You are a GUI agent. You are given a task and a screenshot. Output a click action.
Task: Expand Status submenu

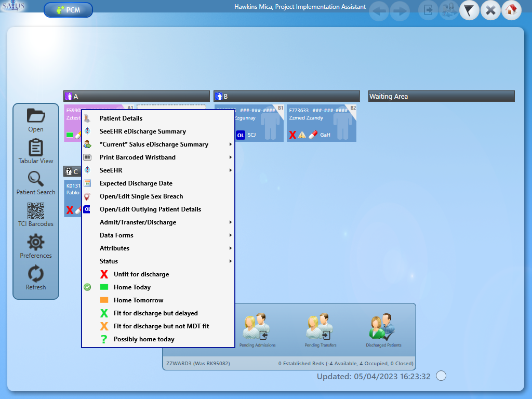tap(158, 261)
